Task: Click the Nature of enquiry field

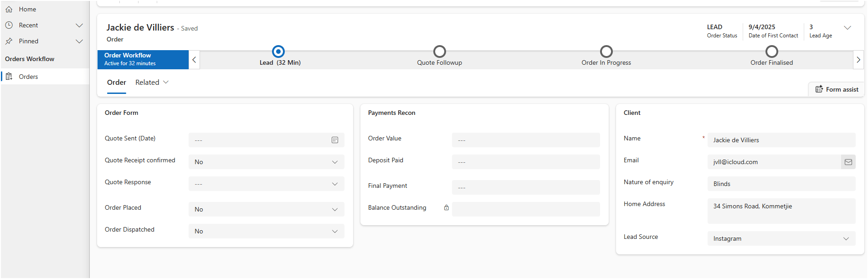Action: (781, 184)
